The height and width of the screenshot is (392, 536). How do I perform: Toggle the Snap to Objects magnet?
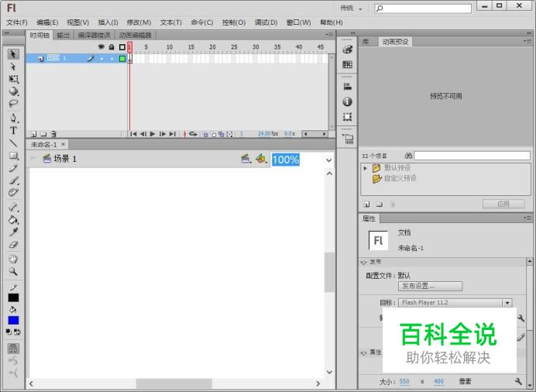click(x=13, y=349)
